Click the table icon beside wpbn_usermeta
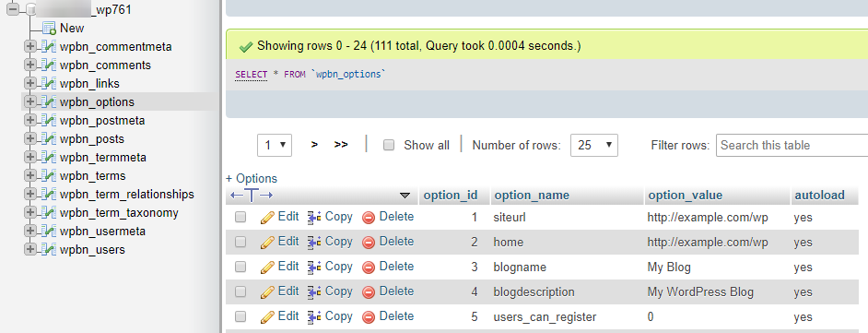This screenshot has height=333, width=868. click(x=49, y=231)
